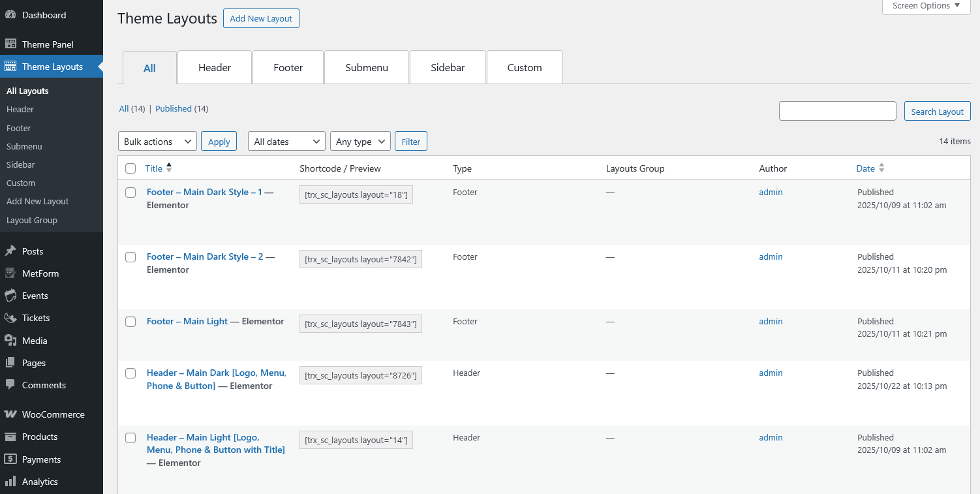This screenshot has width=980, height=494.
Task: Open MetForm via its sidebar icon
Action: click(10, 273)
